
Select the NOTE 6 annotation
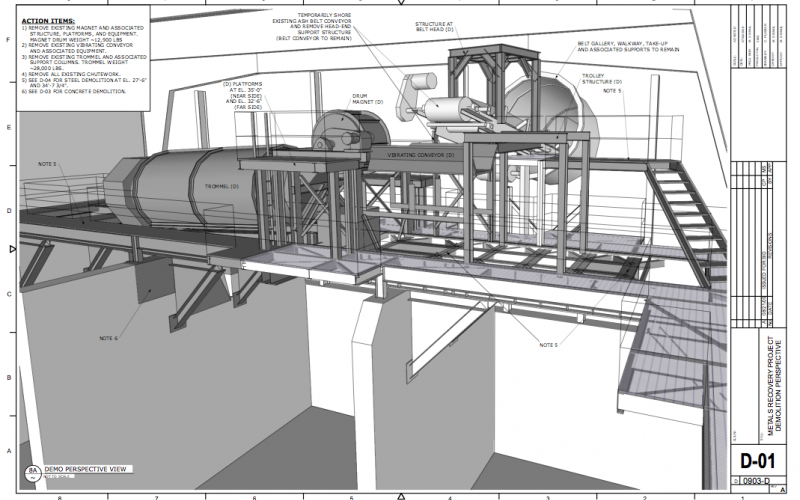[109, 337]
